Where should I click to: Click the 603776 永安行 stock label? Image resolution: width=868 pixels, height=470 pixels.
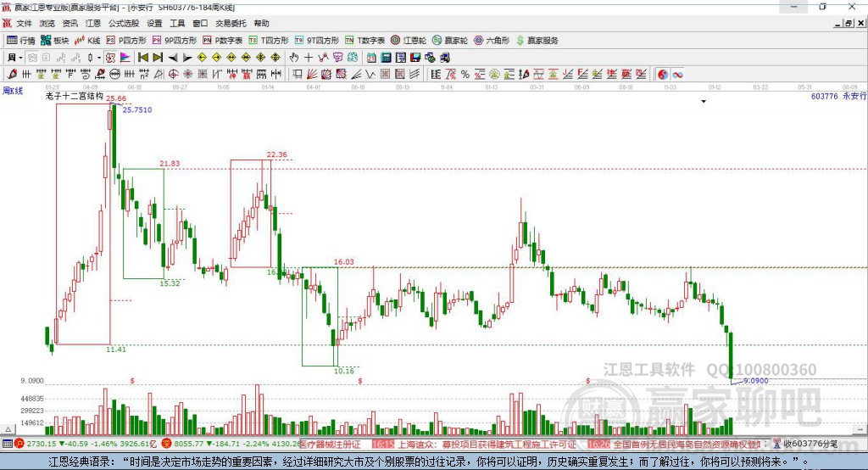pos(838,97)
